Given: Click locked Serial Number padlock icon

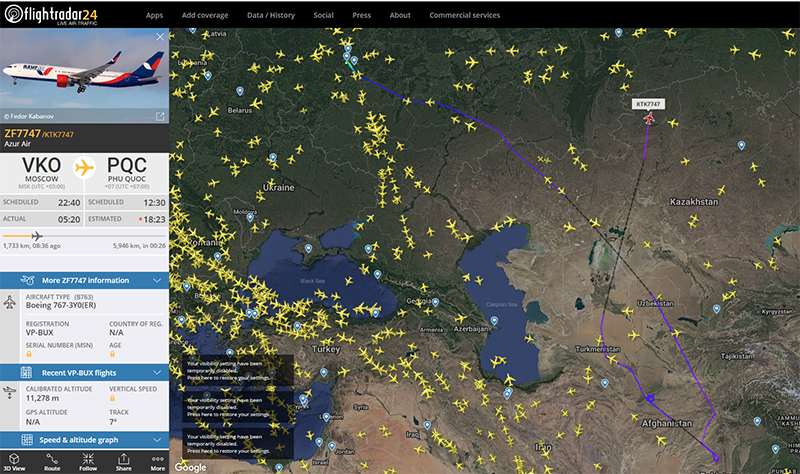Looking at the screenshot, I should [29, 354].
